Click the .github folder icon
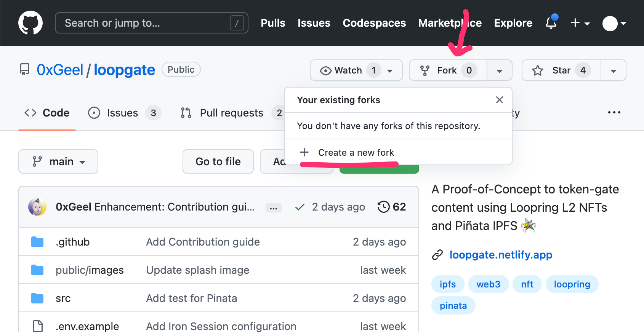644x332 pixels. click(x=37, y=242)
